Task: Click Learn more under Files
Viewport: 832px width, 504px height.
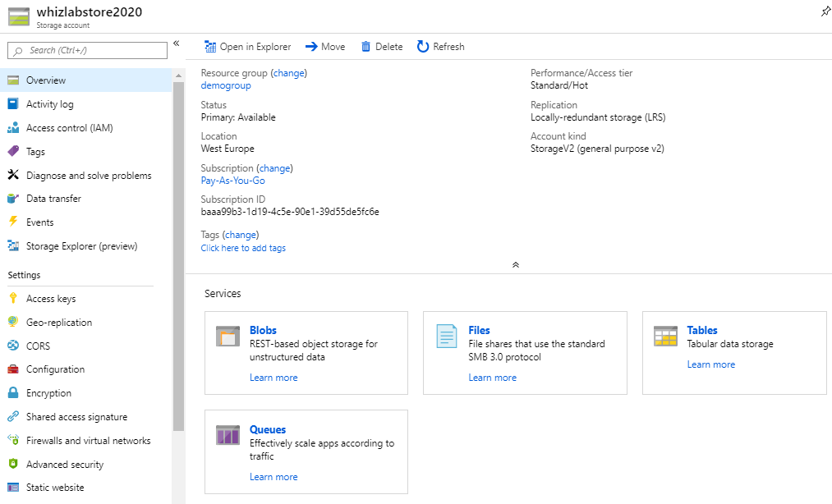Action: (x=492, y=378)
